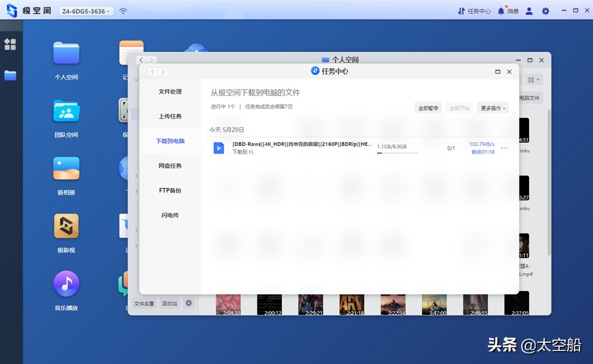Open the settings gear in 个人空间 bottom bar
The image size is (593, 364).
189,303
